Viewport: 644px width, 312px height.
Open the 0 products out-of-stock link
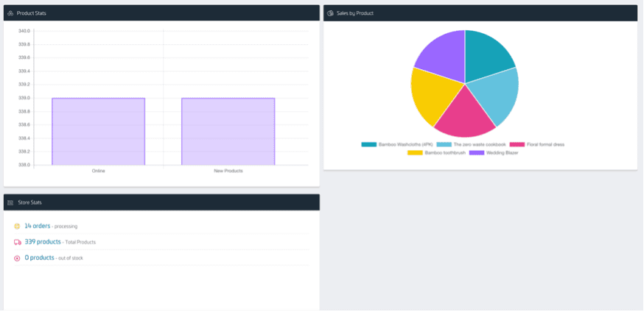(x=40, y=258)
